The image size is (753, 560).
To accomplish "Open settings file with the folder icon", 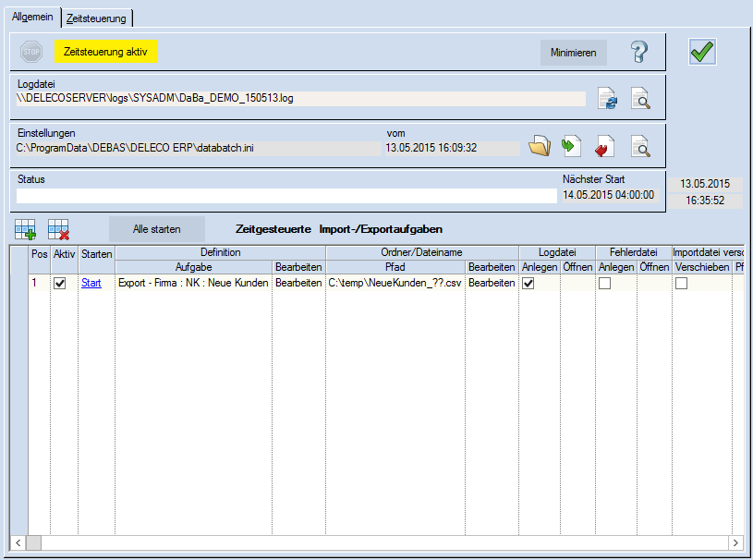I will (540, 146).
